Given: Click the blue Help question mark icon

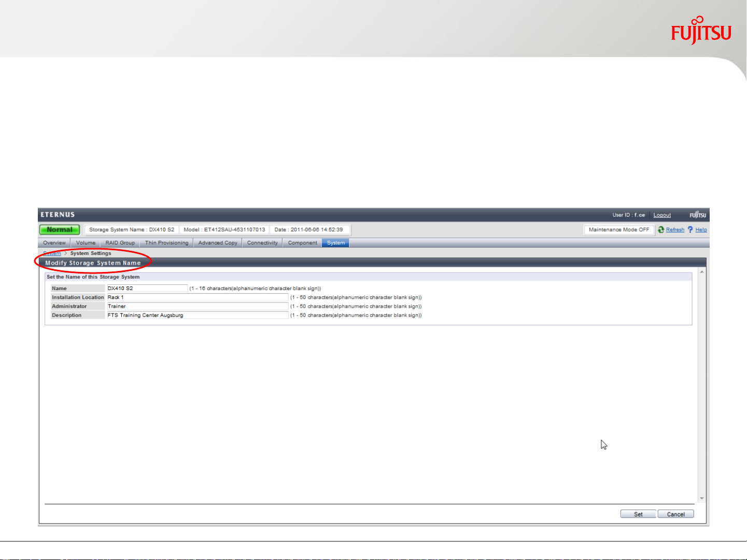Looking at the screenshot, I should pos(690,229).
